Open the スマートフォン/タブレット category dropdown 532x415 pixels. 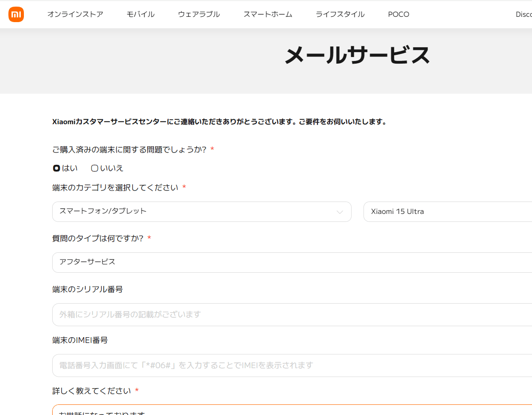[x=202, y=212]
